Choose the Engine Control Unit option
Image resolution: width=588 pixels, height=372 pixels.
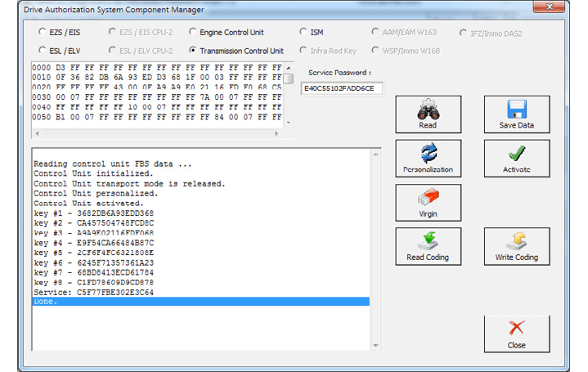point(193,33)
